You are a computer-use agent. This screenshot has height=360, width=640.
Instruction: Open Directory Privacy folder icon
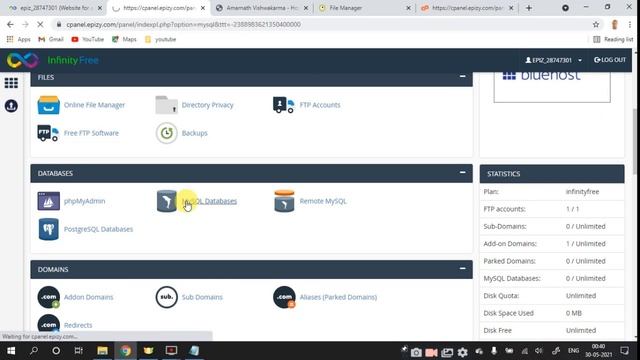pos(167,105)
